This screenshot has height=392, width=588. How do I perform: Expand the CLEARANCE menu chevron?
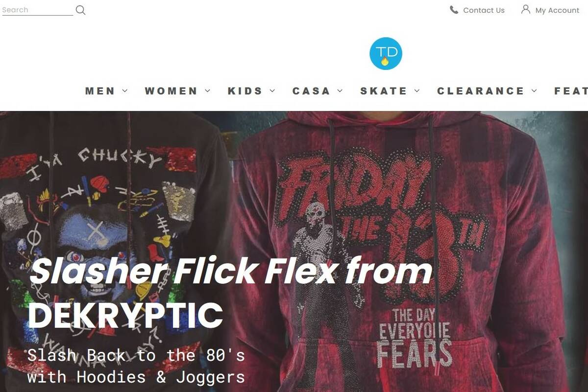[534, 91]
